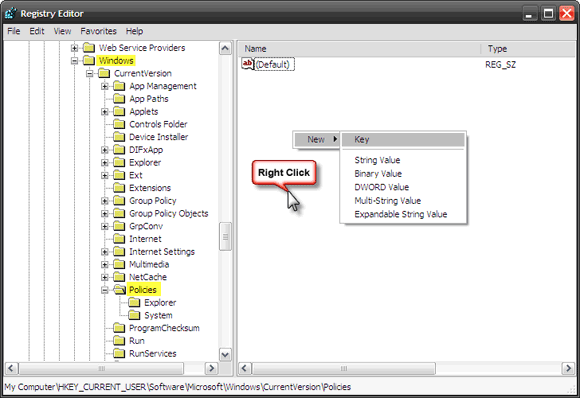Collapse the Policies key
580x398 pixels.
point(105,290)
